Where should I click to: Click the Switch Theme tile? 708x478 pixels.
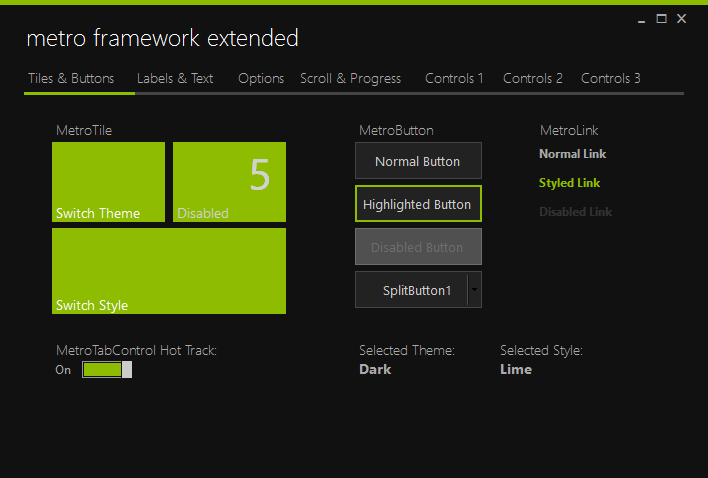pos(108,182)
